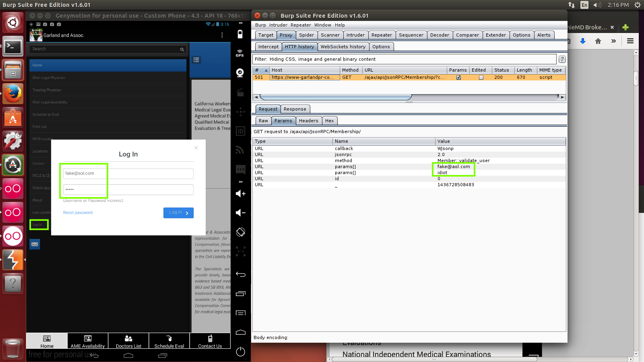
Task: Open the WebSockets history sub-tab
Action: 343,47
